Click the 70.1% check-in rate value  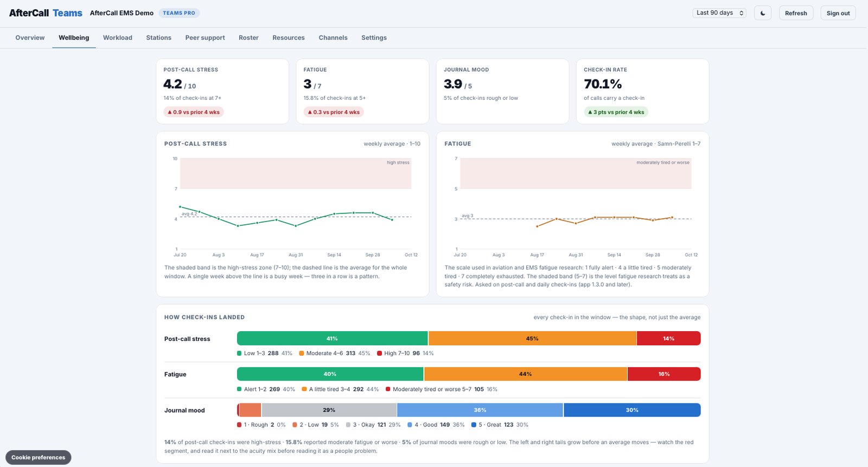point(603,84)
